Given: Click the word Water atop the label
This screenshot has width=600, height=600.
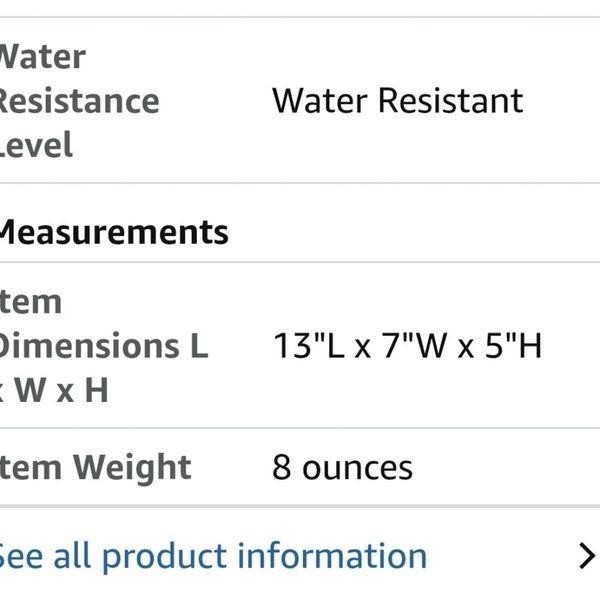Looking at the screenshot, I should [x=43, y=57].
